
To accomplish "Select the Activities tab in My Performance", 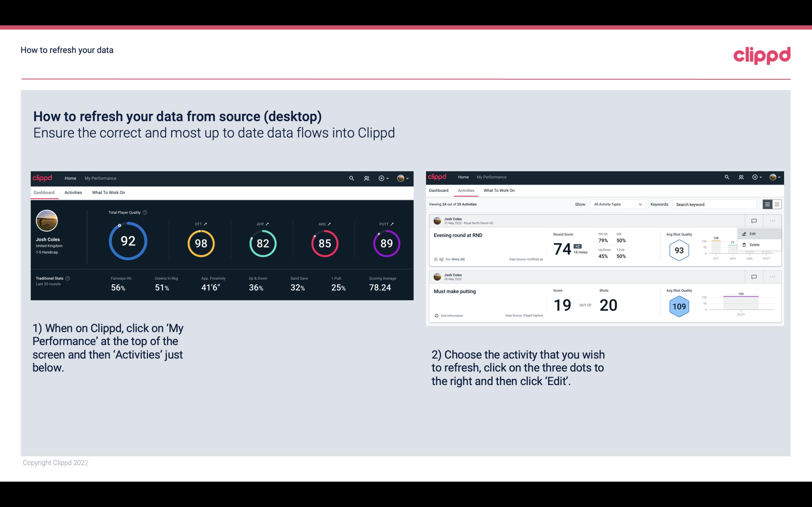I will click(73, 192).
